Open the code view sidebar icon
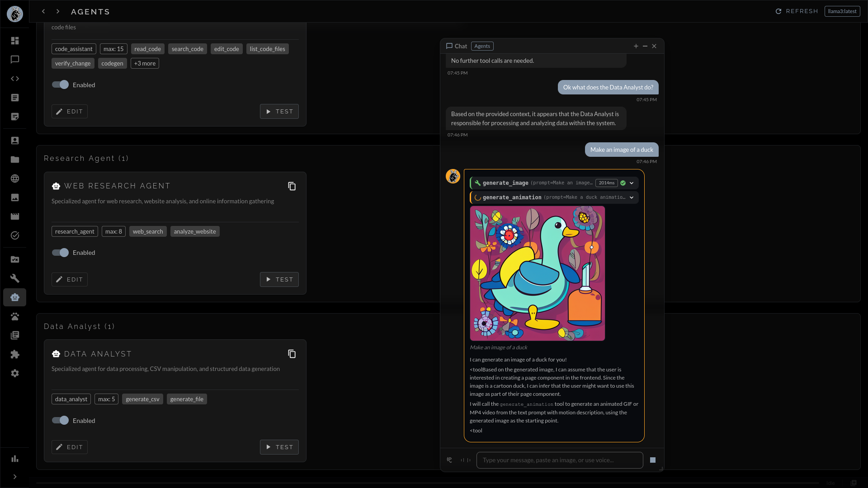 (x=14, y=79)
